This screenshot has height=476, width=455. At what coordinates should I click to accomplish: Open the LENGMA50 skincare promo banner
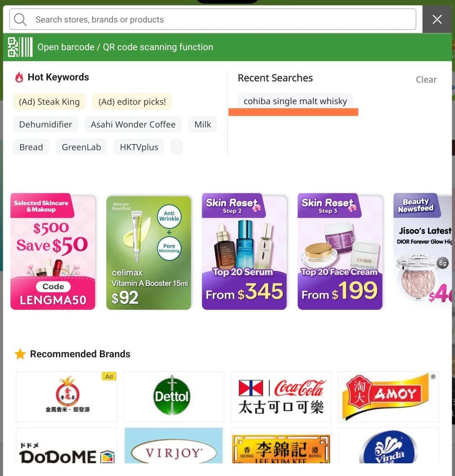pos(53,251)
